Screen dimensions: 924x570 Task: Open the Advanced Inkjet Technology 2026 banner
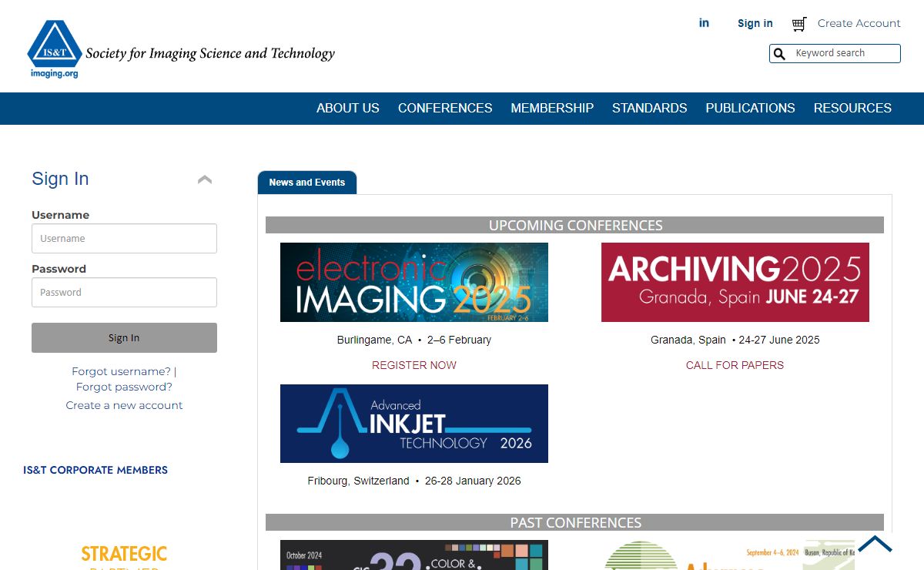(414, 424)
